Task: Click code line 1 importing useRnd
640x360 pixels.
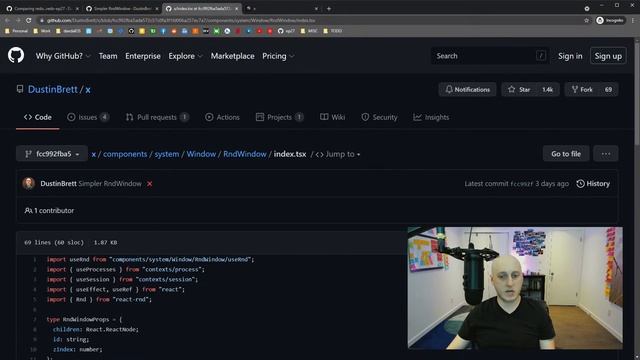Action: (x=150, y=259)
